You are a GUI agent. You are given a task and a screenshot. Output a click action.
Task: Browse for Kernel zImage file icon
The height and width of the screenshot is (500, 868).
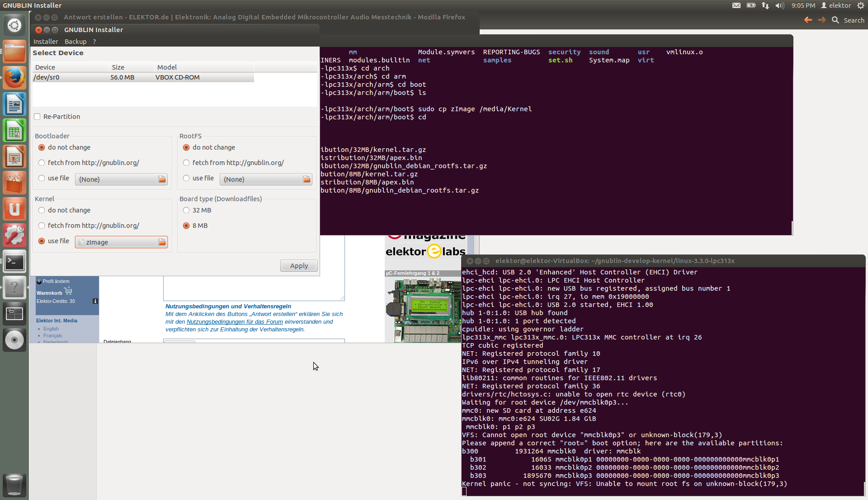(x=162, y=242)
